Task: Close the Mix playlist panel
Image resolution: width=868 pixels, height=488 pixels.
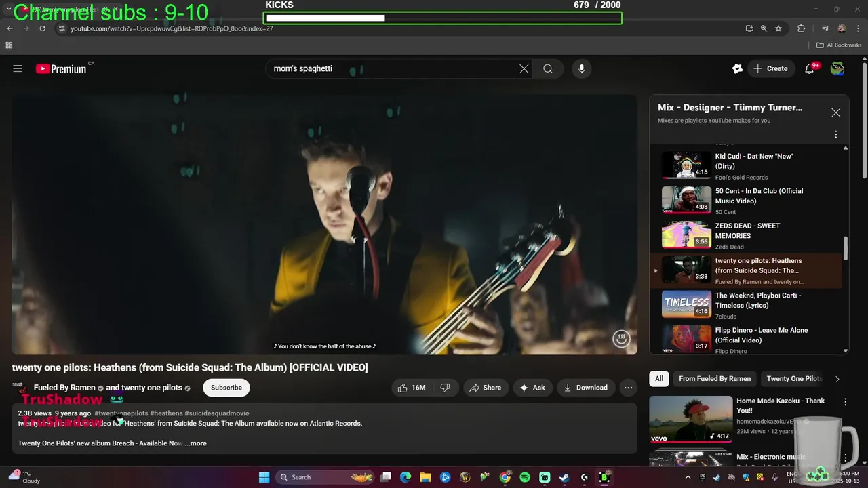Action: [835, 113]
